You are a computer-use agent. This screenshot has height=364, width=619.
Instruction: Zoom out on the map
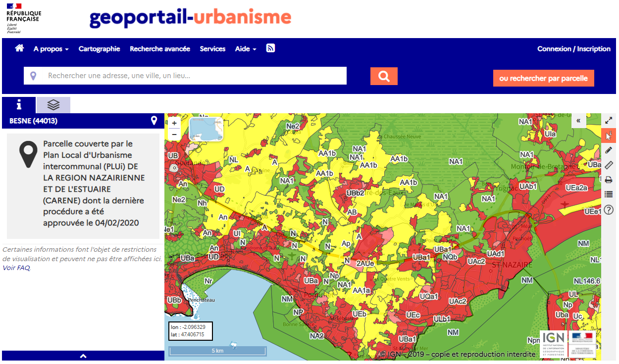[x=174, y=134]
